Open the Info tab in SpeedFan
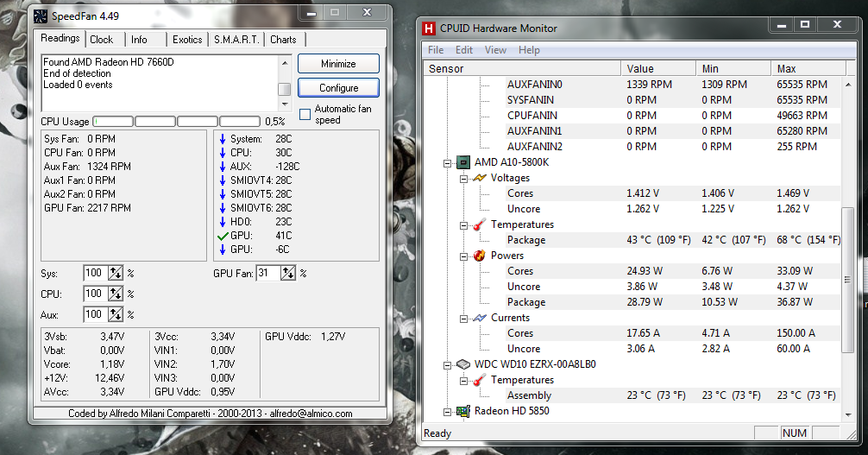This screenshot has height=455, width=868. point(139,40)
